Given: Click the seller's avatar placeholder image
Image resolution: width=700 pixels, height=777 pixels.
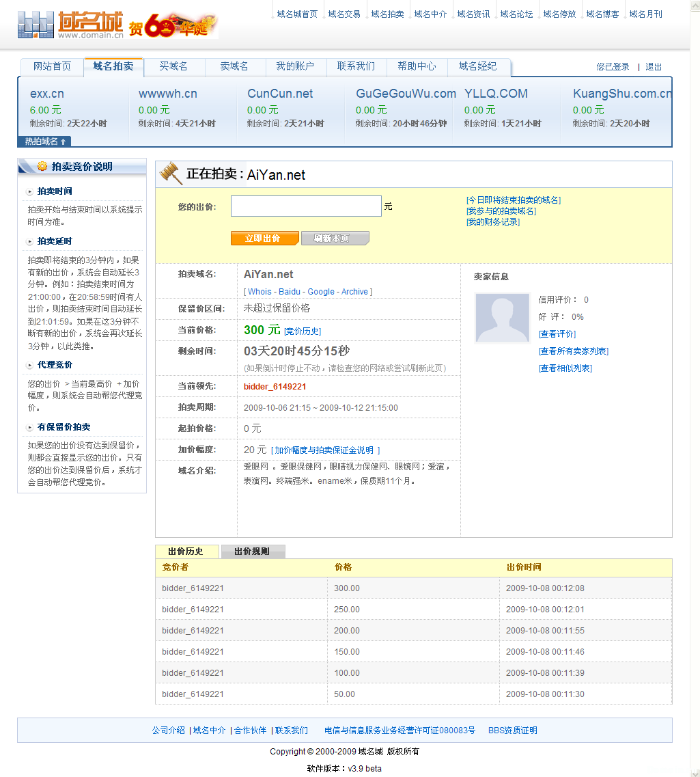Looking at the screenshot, I should [x=502, y=318].
